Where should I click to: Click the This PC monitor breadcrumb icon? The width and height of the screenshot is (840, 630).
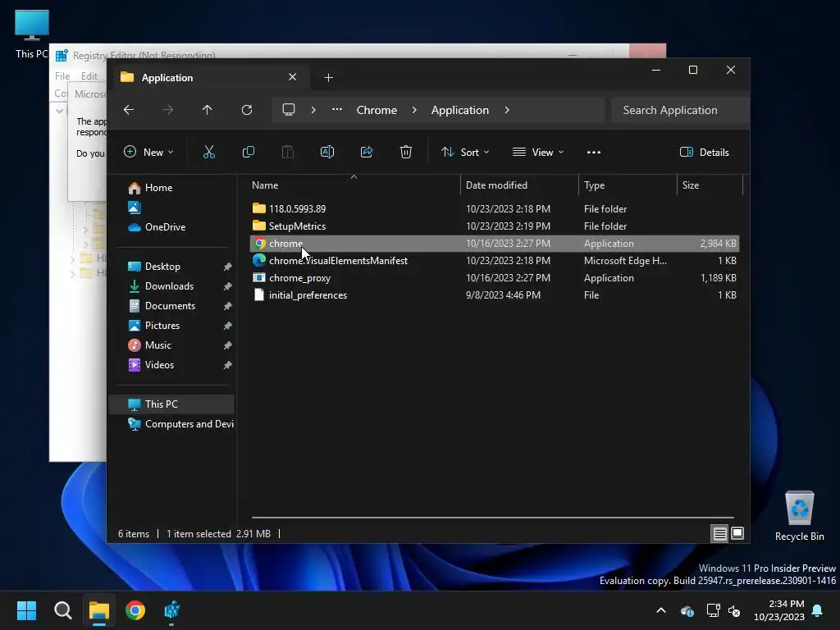(289, 110)
